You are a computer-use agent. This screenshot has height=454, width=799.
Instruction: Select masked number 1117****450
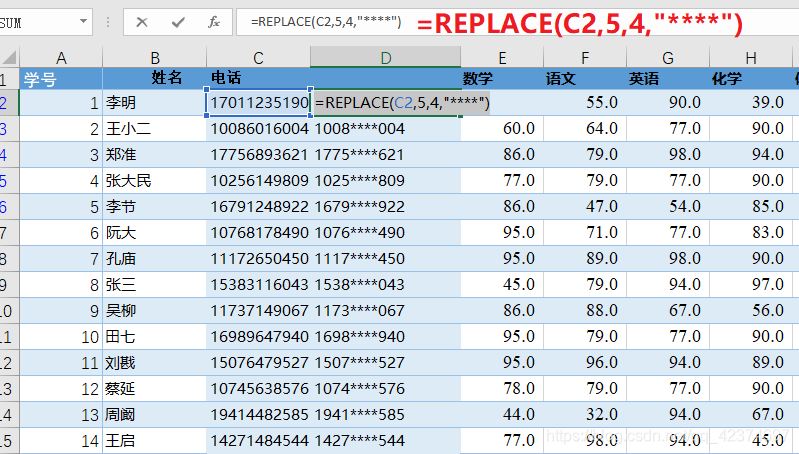(386, 259)
